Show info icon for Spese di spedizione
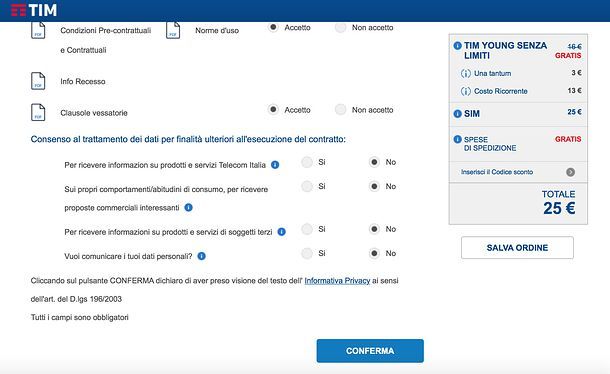610x374 pixels. tap(458, 139)
